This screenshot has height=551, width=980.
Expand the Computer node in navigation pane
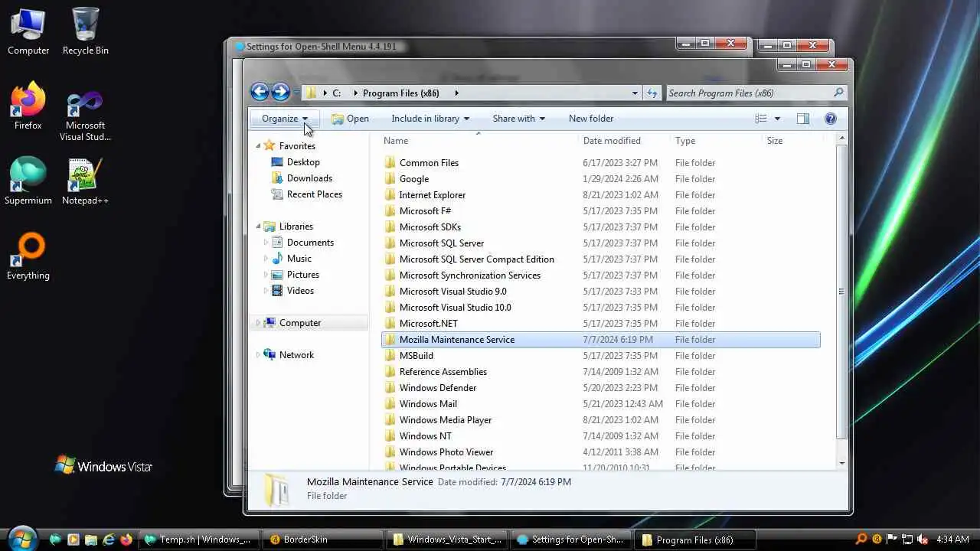(x=258, y=323)
